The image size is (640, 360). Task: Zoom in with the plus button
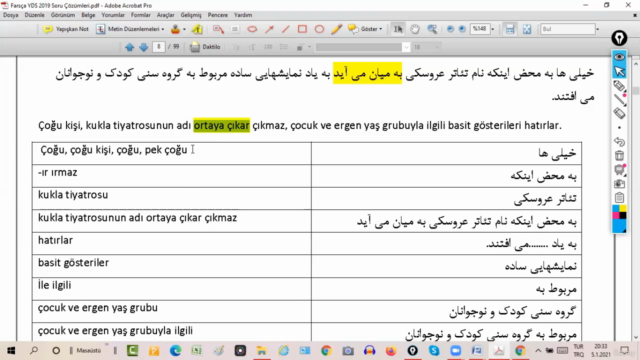pyautogui.click(x=462, y=29)
